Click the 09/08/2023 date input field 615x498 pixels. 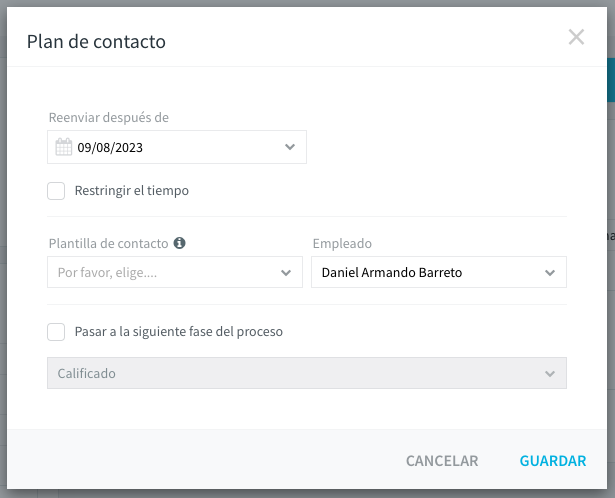tap(177, 147)
